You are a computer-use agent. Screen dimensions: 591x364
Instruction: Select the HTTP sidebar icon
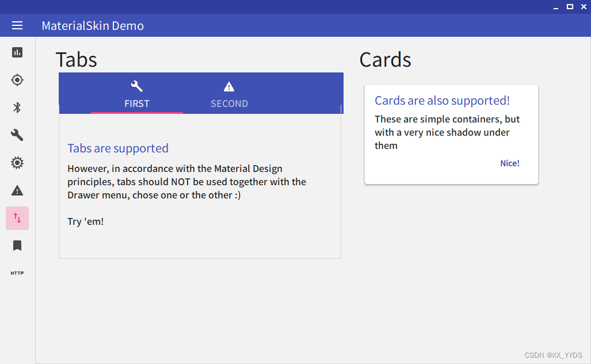tap(17, 273)
